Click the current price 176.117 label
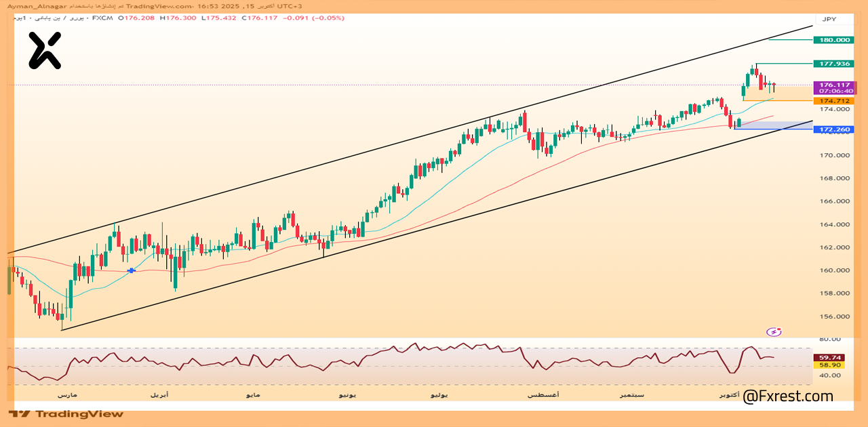The height and width of the screenshot is (427, 868). click(833, 85)
